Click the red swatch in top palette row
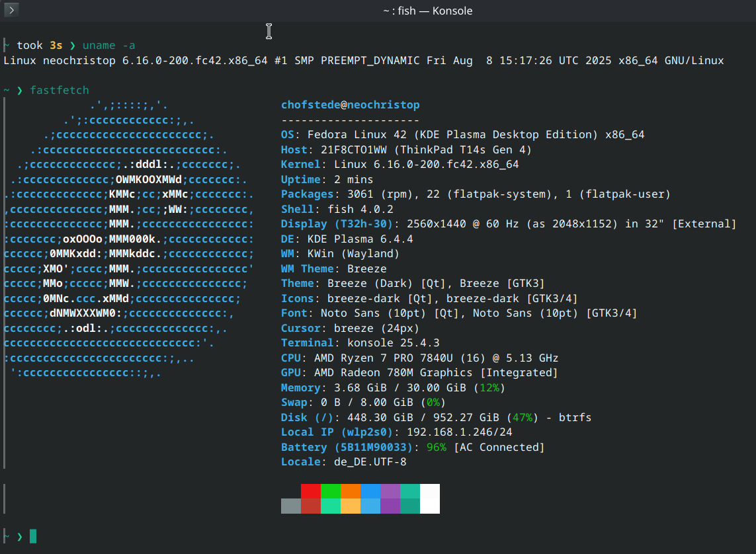 311,491
